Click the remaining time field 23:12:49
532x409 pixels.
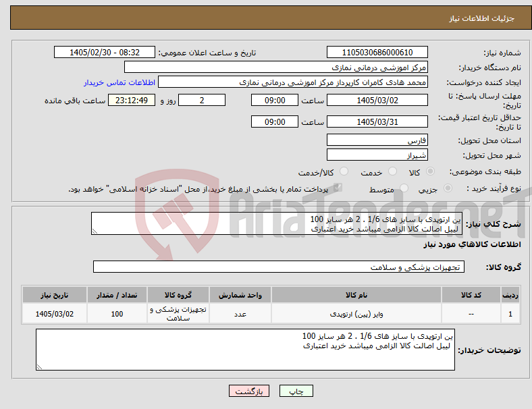[x=132, y=101]
